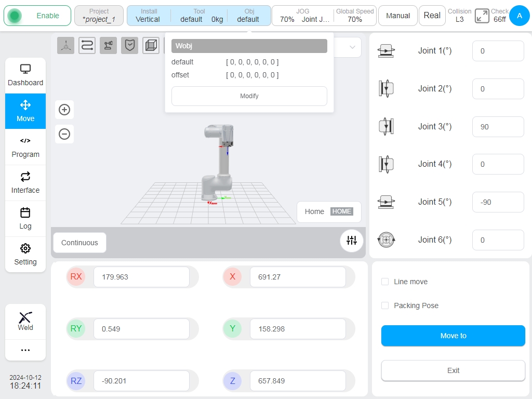Toggle the safety shield icon

(x=129, y=46)
